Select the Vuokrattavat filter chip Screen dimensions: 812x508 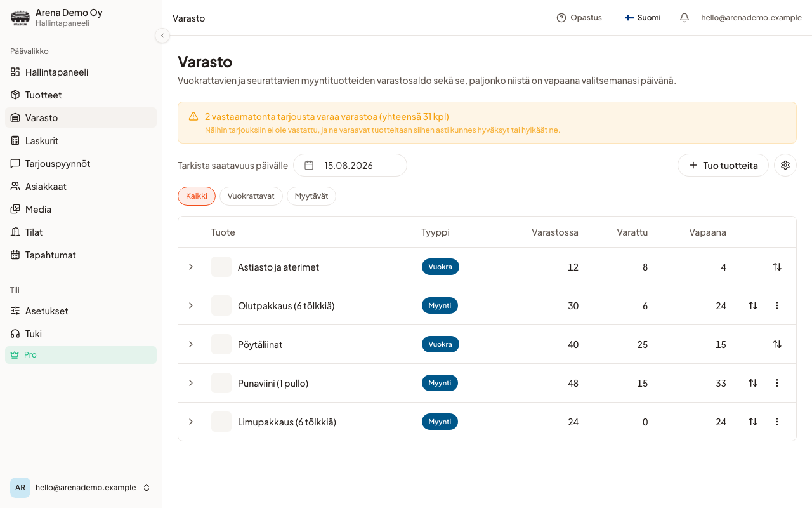pos(251,196)
